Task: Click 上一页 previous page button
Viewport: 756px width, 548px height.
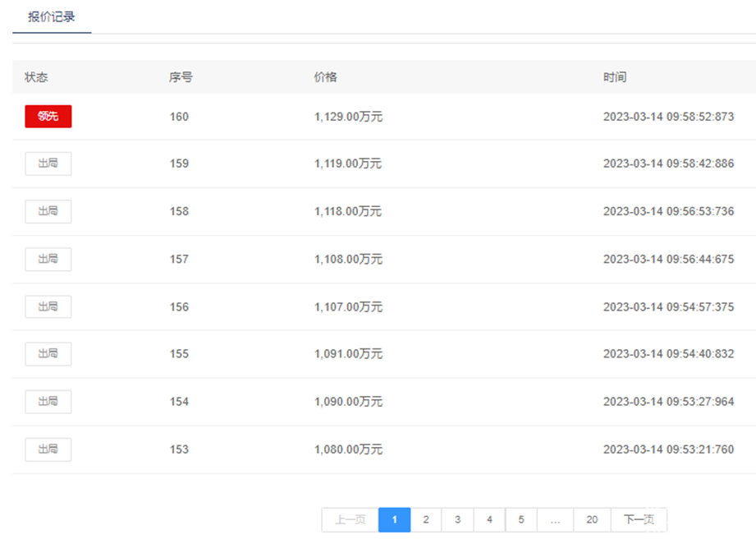Action: pos(351,519)
